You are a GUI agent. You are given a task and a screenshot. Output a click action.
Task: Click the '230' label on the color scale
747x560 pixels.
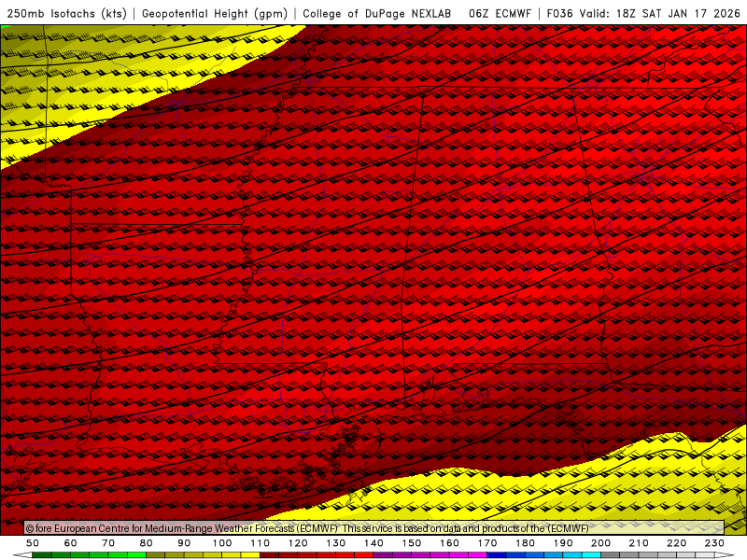tap(714, 543)
